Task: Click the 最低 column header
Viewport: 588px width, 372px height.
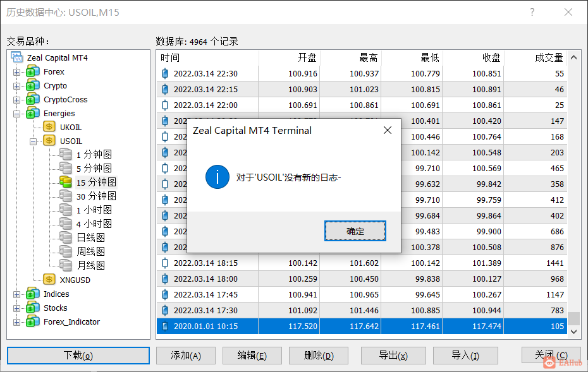Action: pos(412,57)
